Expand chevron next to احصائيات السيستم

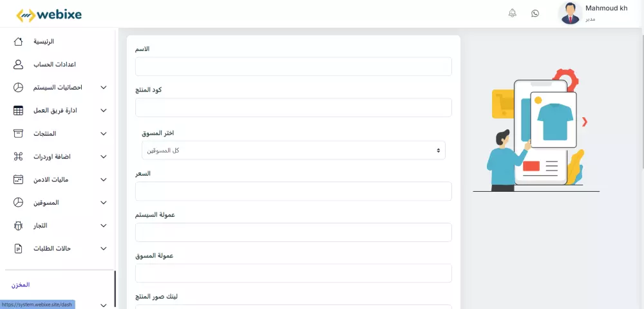pos(104,88)
